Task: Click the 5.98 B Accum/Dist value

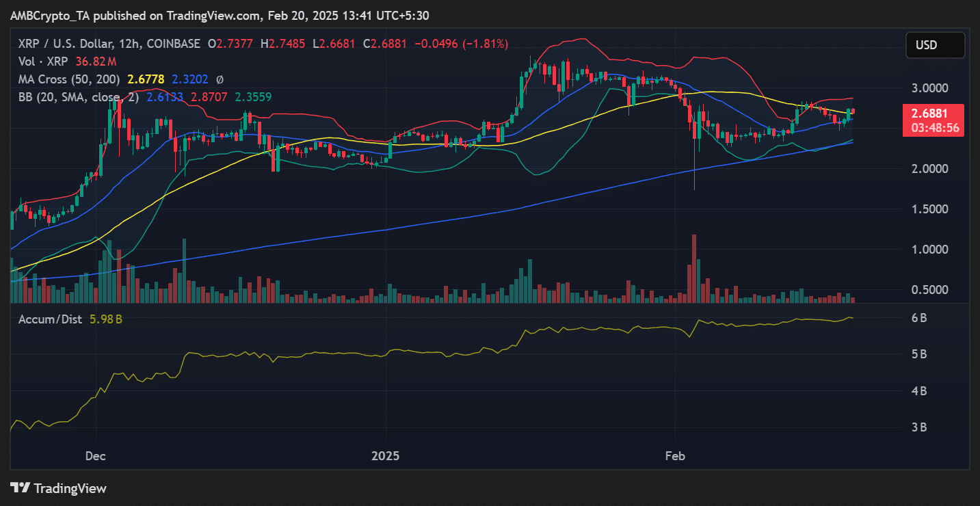Action: click(x=106, y=319)
